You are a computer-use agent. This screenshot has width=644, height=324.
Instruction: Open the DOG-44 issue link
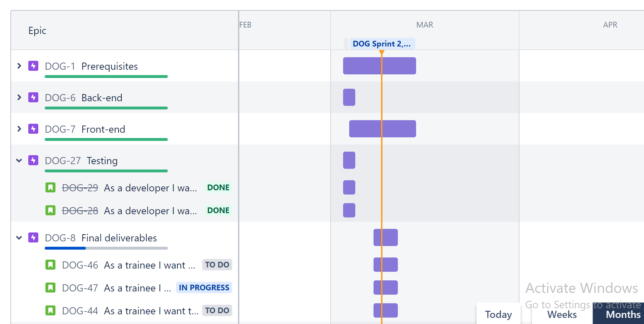pos(80,310)
